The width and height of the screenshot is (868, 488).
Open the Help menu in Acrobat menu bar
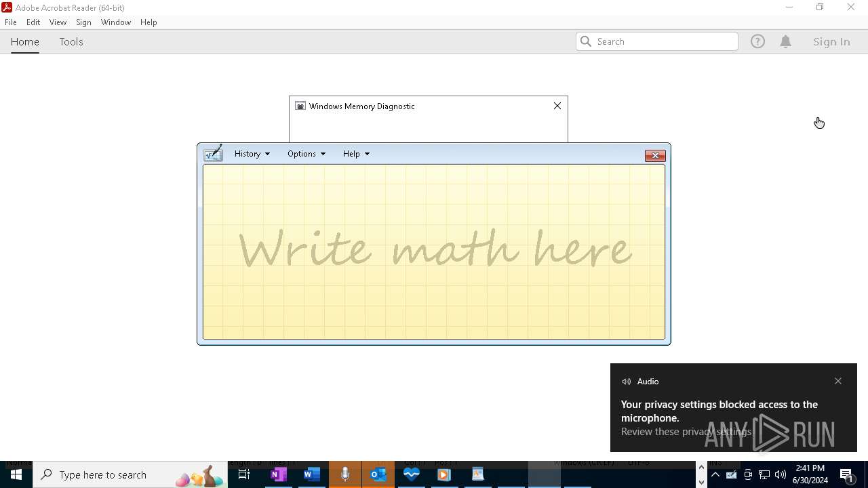tap(149, 22)
